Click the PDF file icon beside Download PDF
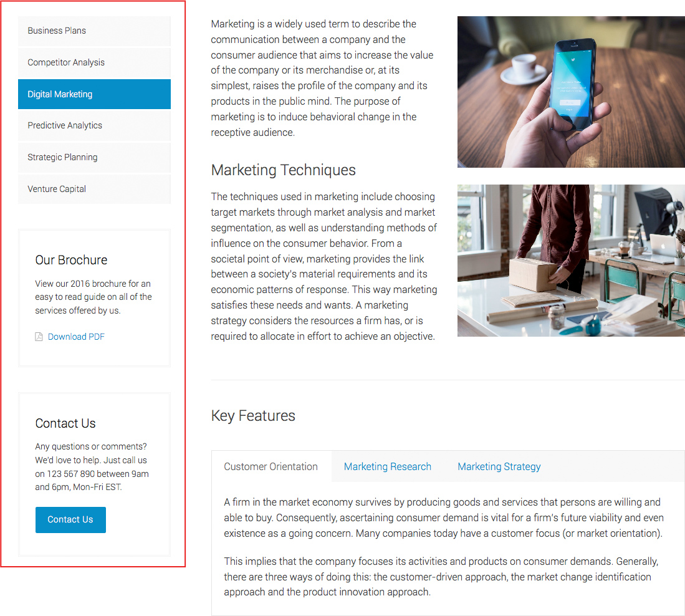 39,337
